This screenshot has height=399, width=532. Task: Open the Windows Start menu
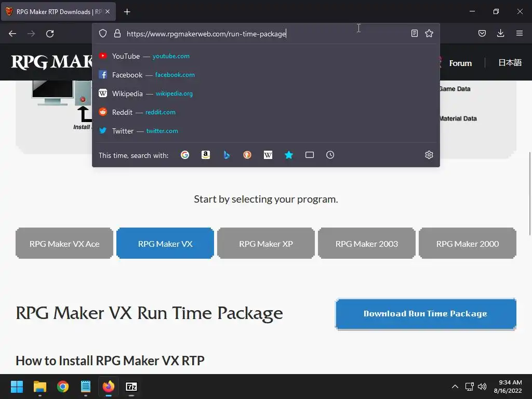[17, 387]
